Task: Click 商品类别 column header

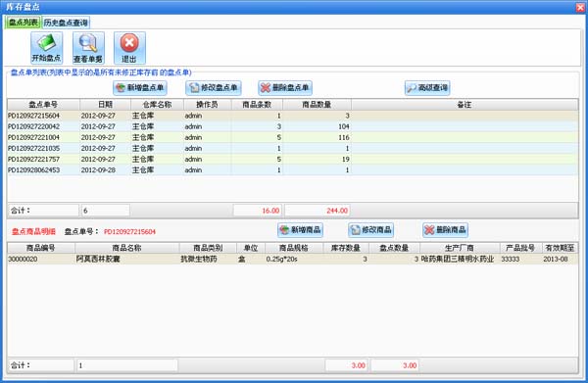Action: pyautogui.click(x=208, y=248)
